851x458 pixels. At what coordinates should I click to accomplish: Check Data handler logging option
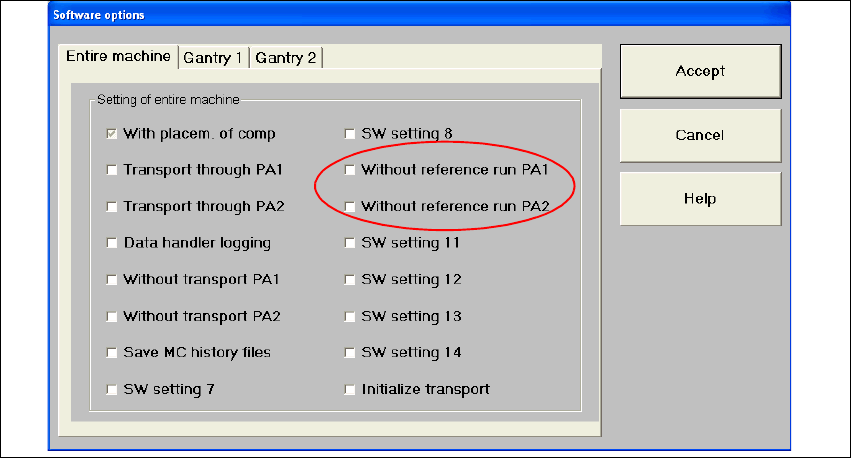(x=112, y=243)
